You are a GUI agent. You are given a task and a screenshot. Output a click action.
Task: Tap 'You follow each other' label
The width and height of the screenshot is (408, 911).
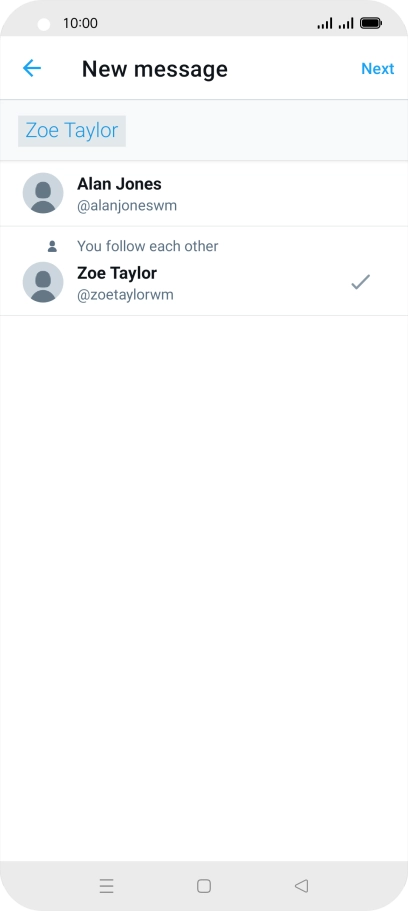(148, 246)
